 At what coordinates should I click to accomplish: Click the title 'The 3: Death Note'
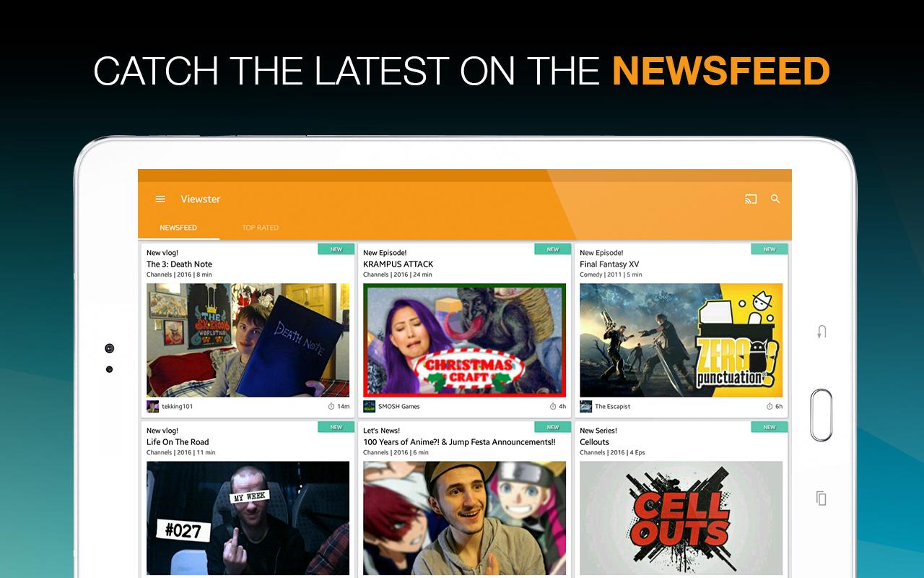coord(179,264)
